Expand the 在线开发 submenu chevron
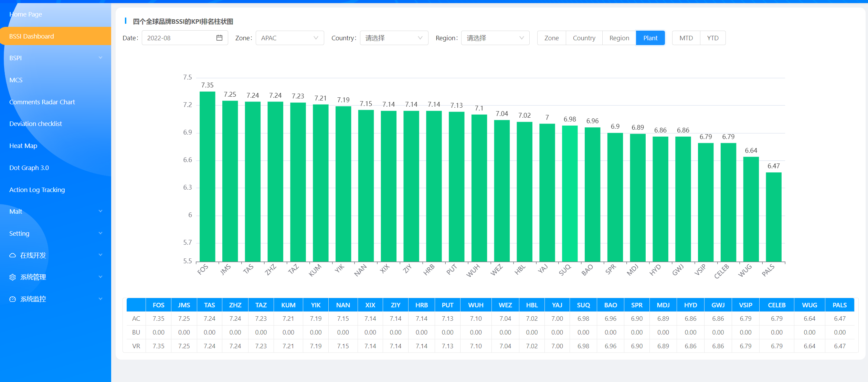The height and width of the screenshot is (382, 868). (100, 255)
